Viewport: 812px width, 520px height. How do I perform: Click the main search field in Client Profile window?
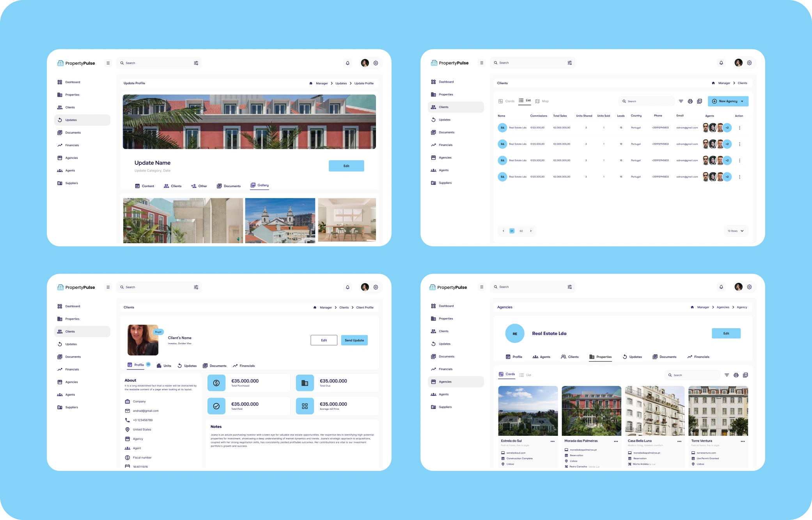pyautogui.click(x=159, y=287)
